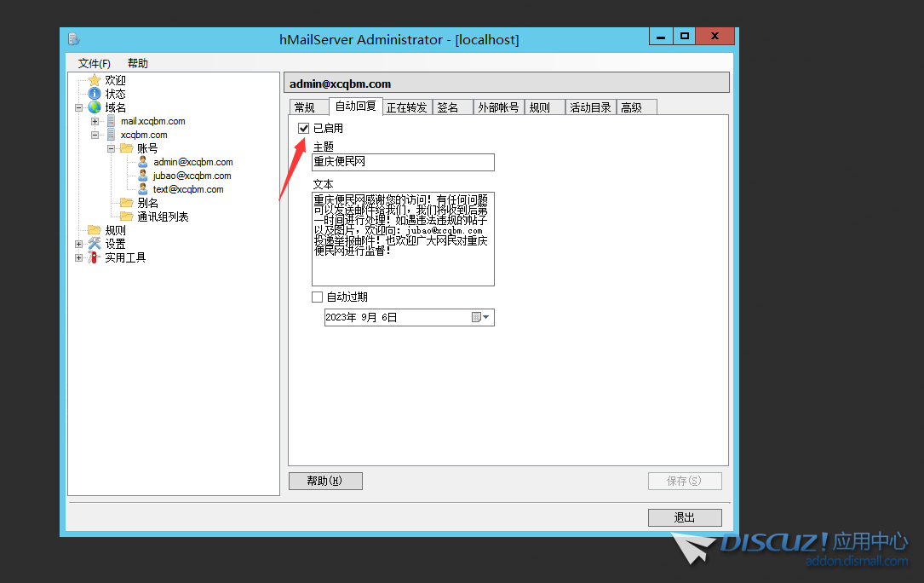924x583 pixels.
Task: Click the star icon next to 欢迎
Action: point(94,80)
